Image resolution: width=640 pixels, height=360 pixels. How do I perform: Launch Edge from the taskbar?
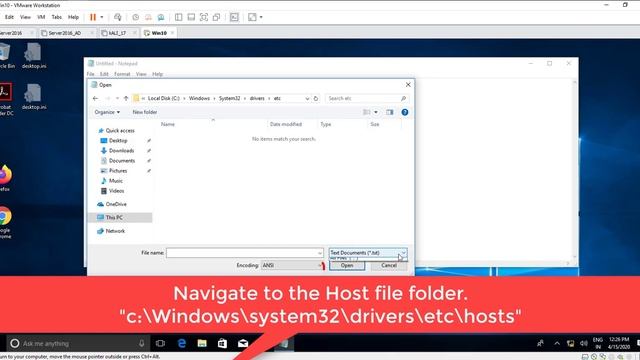pyautogui.click(x=182, y=343)
